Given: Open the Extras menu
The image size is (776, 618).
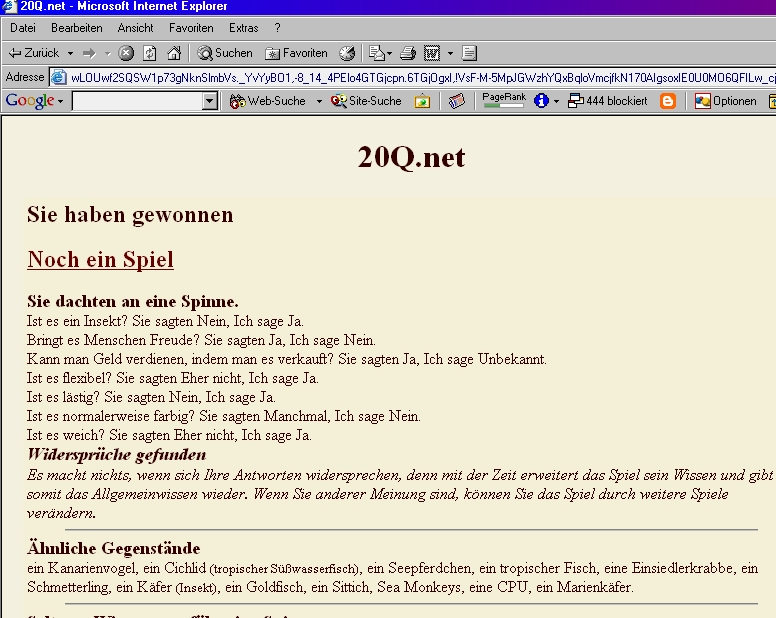Looking at the screenshot, I should [243, 28].
